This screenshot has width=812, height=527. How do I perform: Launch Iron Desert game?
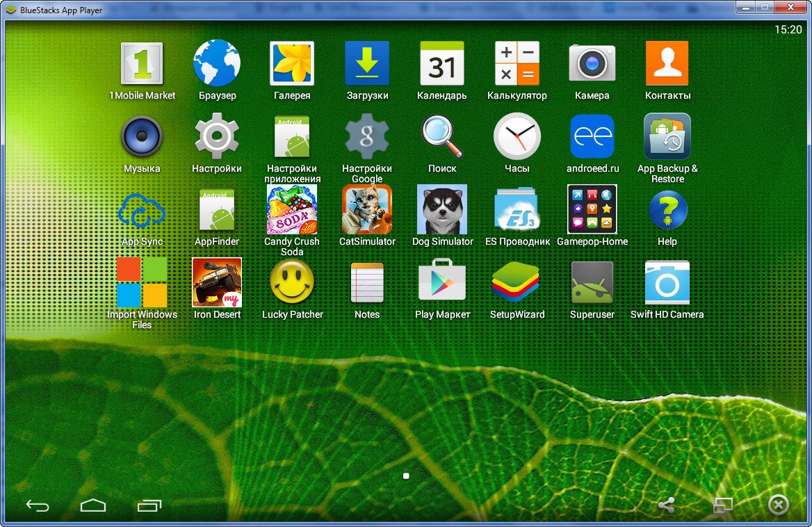(x=217, y=282)
